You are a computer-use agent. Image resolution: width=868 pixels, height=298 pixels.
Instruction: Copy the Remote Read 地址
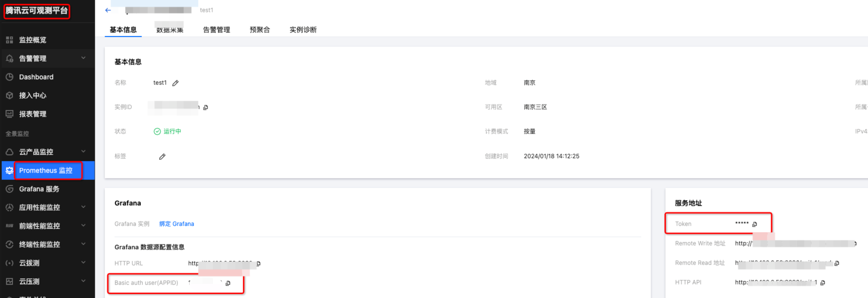click(x=837, y=263)
